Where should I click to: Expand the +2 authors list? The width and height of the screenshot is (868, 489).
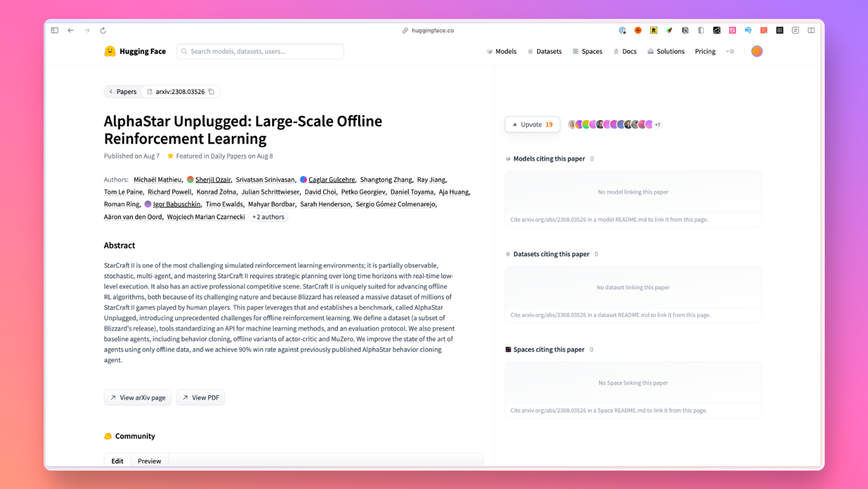[268, 217]
